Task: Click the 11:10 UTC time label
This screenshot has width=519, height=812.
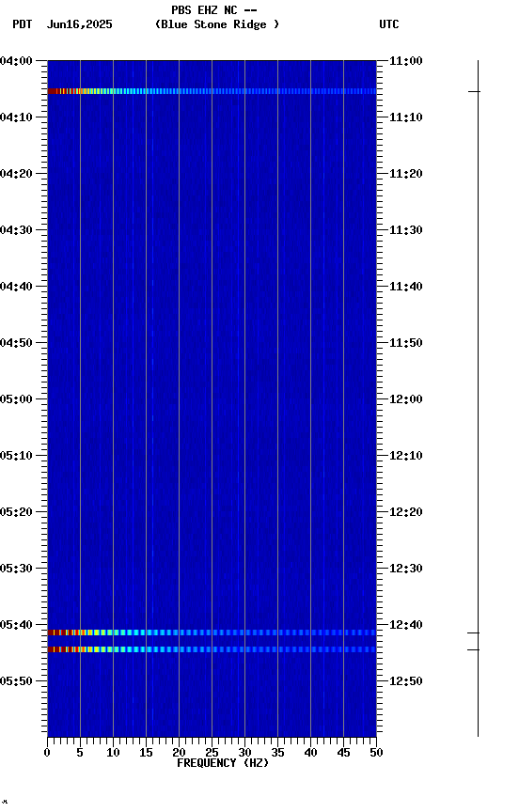Action: tap(406, 117)
